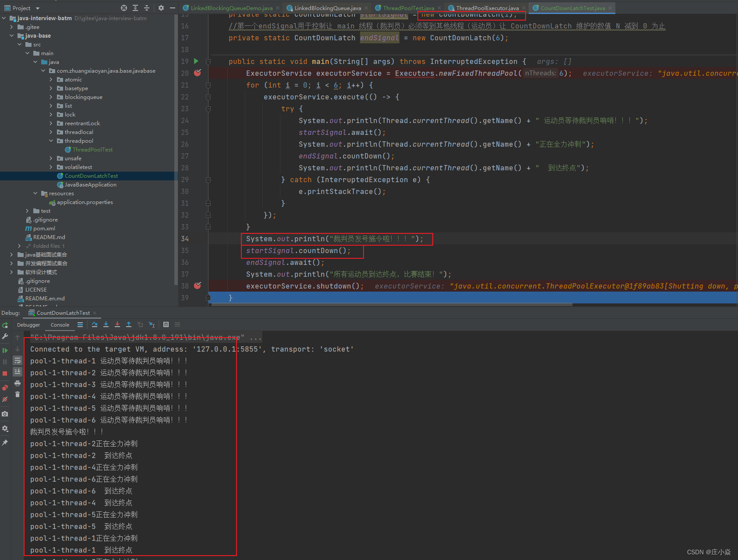Click the Print console output icon
The height and width of the screenshot is (560, 738).
pos(18,383)
